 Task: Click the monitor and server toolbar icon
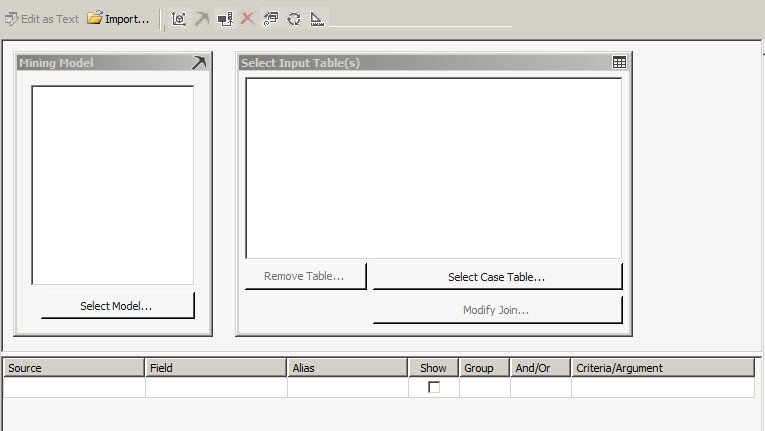[225, 19]
